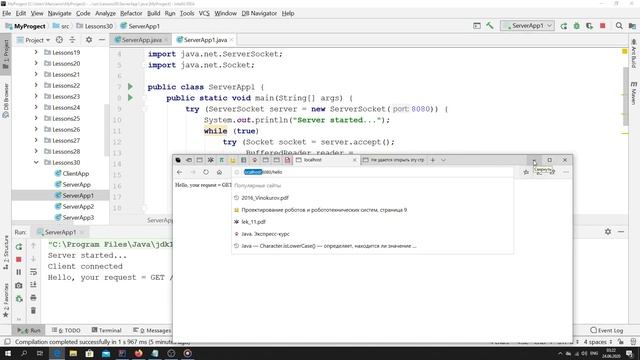Click the browser address bar
Viewport: 640px width, 360px height.
(x=373, y=172)
